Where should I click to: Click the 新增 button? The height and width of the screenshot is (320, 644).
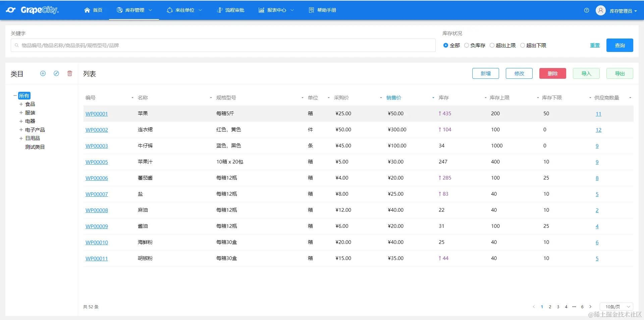click(486, 73)
